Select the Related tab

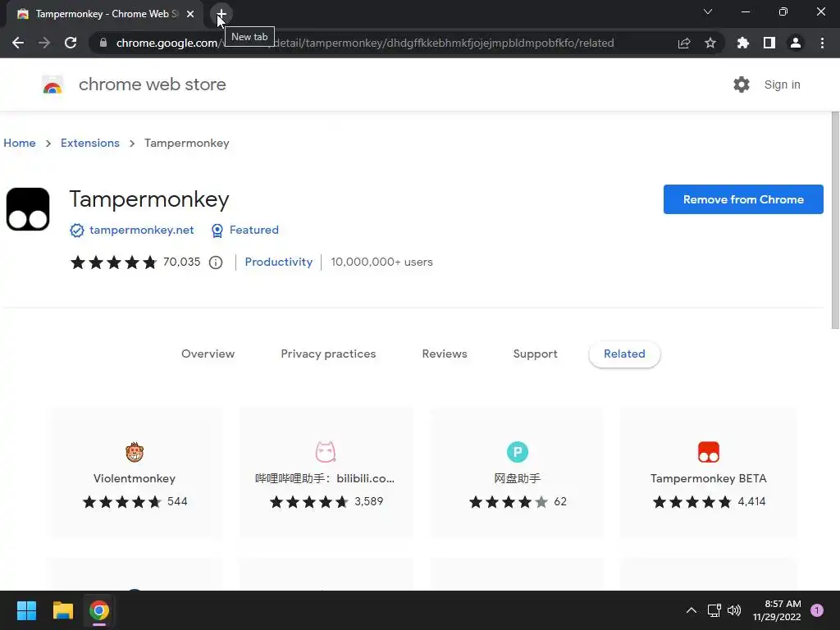tap(624, 354)
